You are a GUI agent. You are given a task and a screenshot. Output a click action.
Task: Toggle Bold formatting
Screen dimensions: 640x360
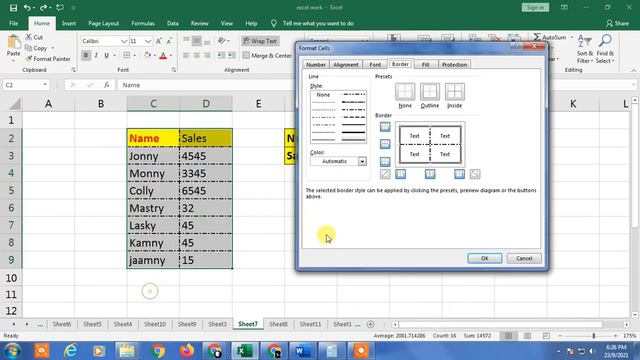86,55
